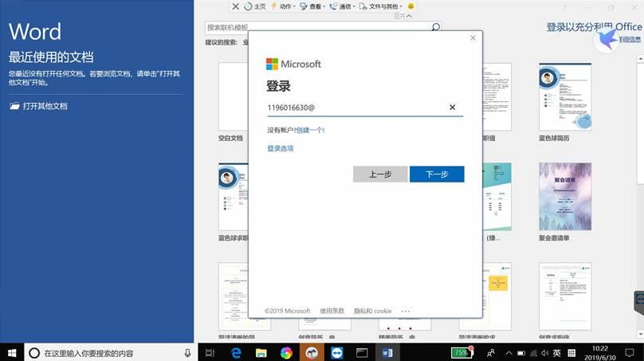
Task: Open the orange avatar app in taskbar
Action: pyautogui.click(x=312, y=353)
